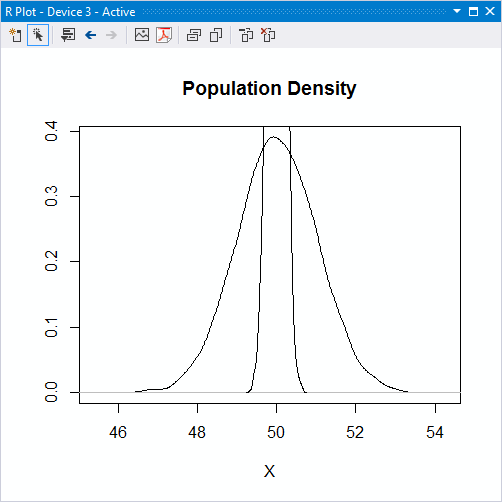This screenshot has width=502, height=502.
Task: Save the plot as PDF
Action: [164, 35]
